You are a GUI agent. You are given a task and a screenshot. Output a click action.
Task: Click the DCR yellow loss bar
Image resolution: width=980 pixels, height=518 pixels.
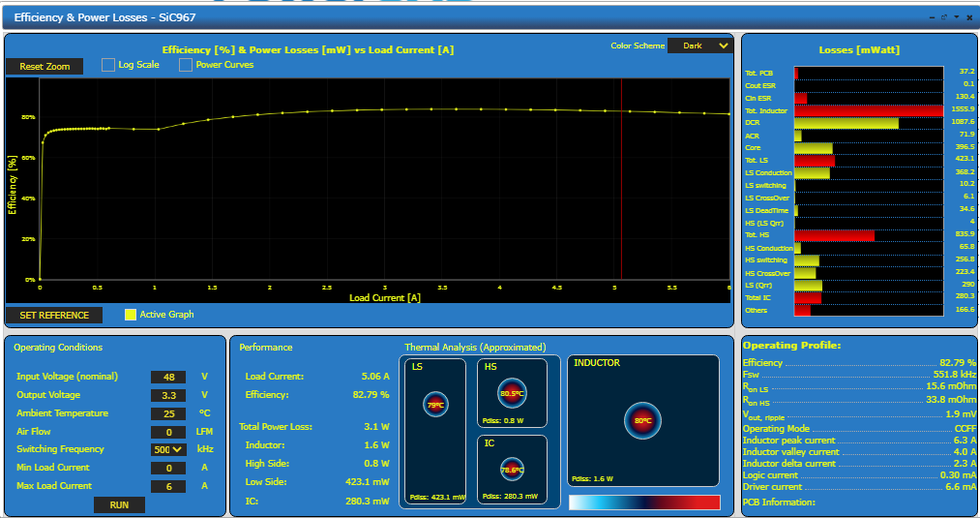[846, 123]
